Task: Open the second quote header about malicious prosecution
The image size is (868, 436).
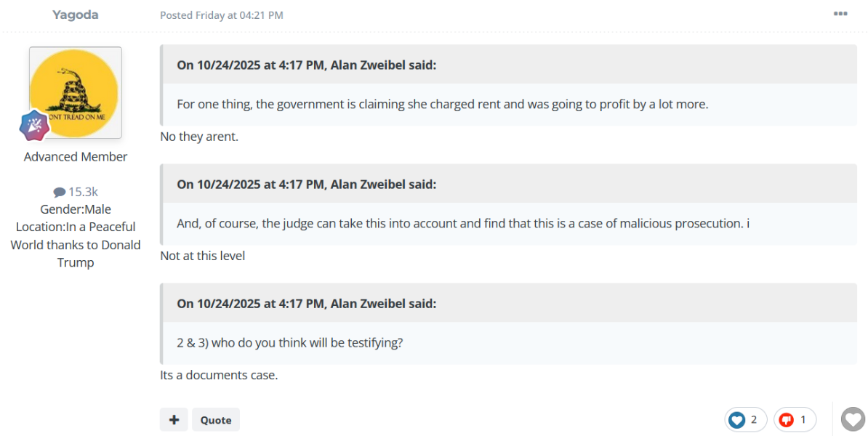Action: click(306, 184)
